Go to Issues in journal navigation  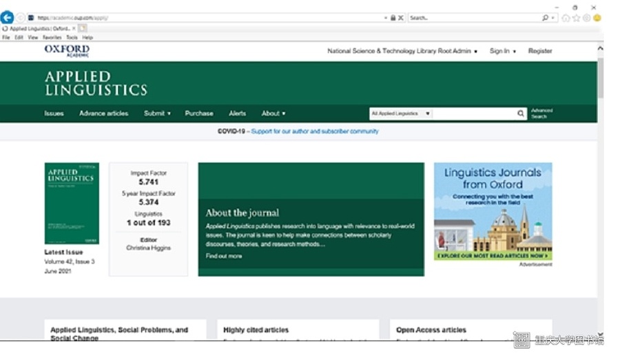(54, 114)
